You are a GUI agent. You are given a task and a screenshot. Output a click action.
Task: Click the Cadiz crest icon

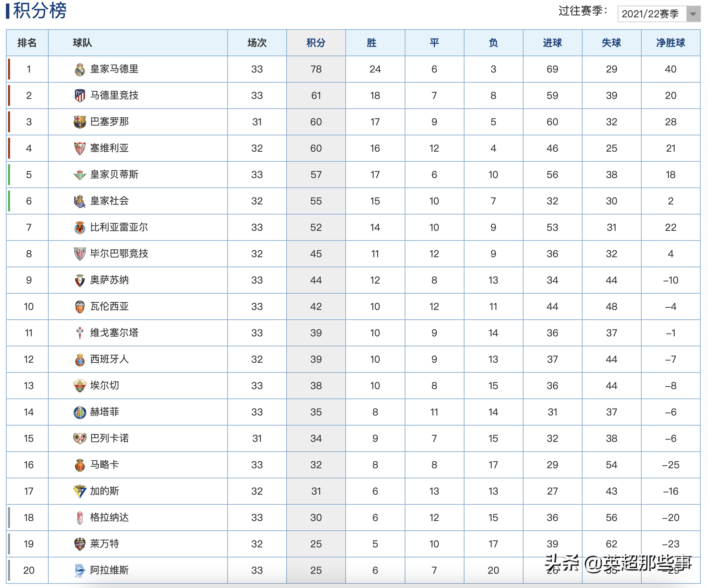[x=80, y=492]
